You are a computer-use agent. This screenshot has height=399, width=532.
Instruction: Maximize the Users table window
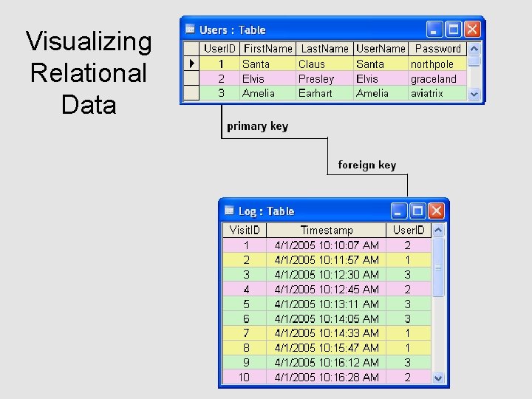point(453,29)
